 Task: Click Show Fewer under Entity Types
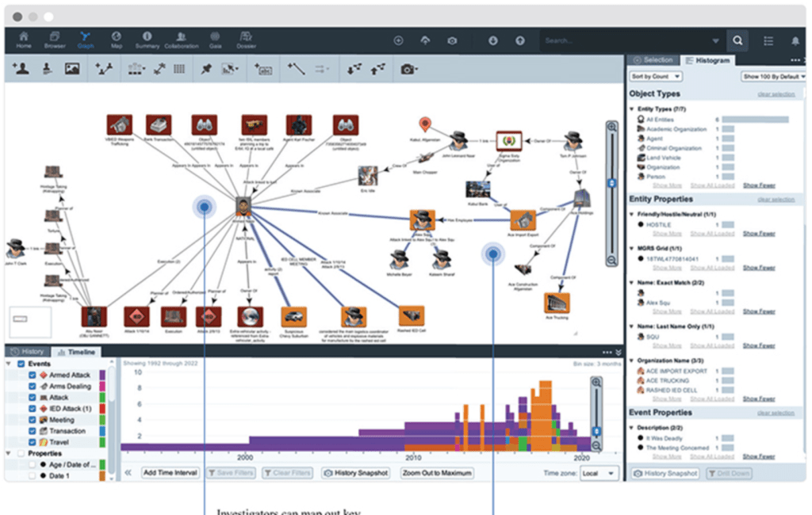click(x=759, y=185)
